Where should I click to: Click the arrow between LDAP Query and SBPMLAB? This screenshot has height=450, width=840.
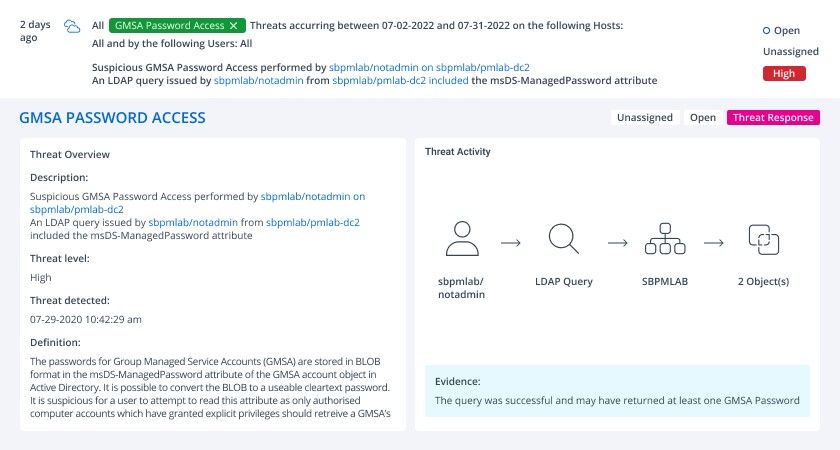pos(617,243)
